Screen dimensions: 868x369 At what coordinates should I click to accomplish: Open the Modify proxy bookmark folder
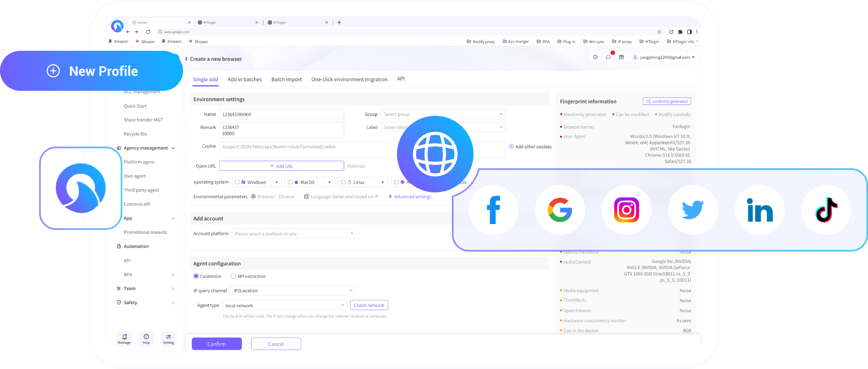(x=481, y=42)
